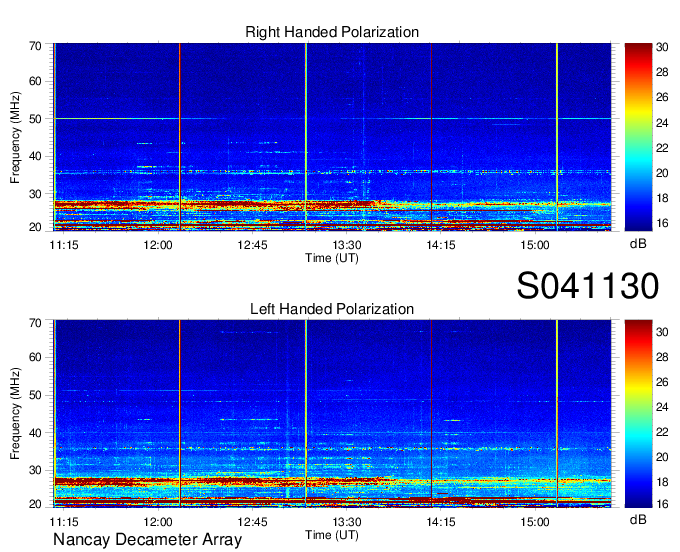Viewport: 680px width, 552px height.
Task: Click the 14:15 tick on top plot
Action: tap(441, 245)
